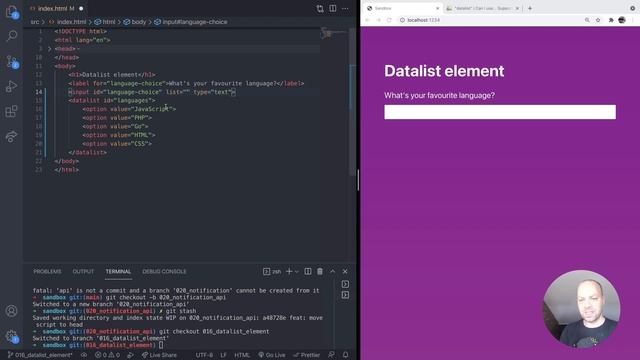
Task: Click the What's your favourite language label
Action: pos(439,96)
